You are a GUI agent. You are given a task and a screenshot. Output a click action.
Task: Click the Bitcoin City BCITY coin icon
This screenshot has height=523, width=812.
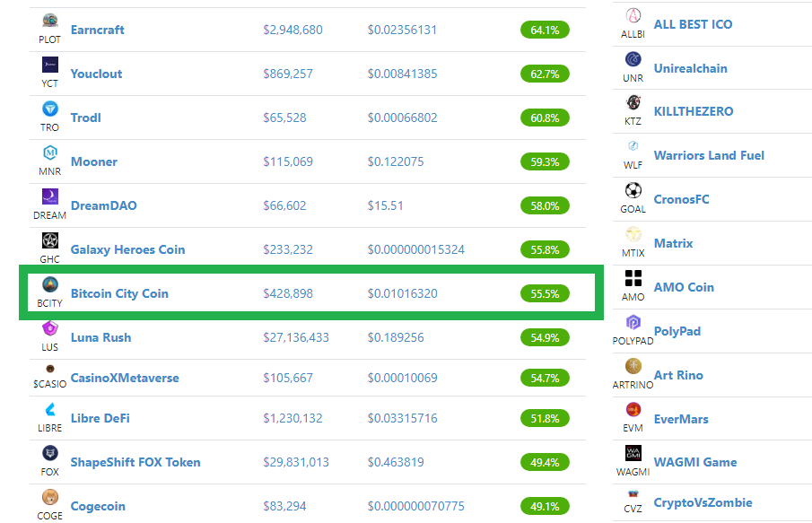49,284
